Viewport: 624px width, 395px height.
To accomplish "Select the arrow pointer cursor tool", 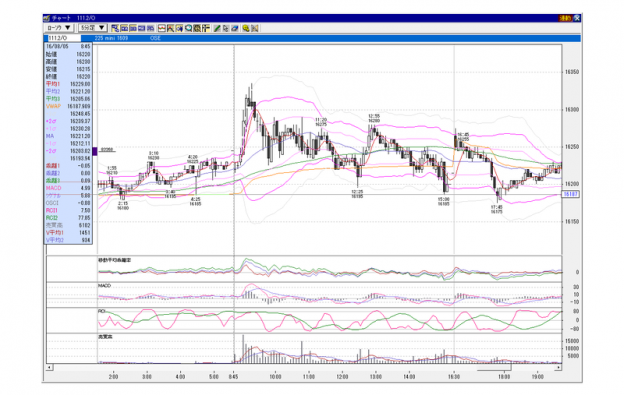I will click(x=225, y=28).
